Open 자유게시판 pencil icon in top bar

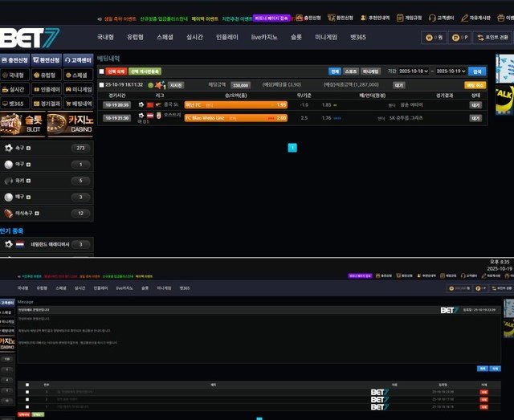point(464,18)
